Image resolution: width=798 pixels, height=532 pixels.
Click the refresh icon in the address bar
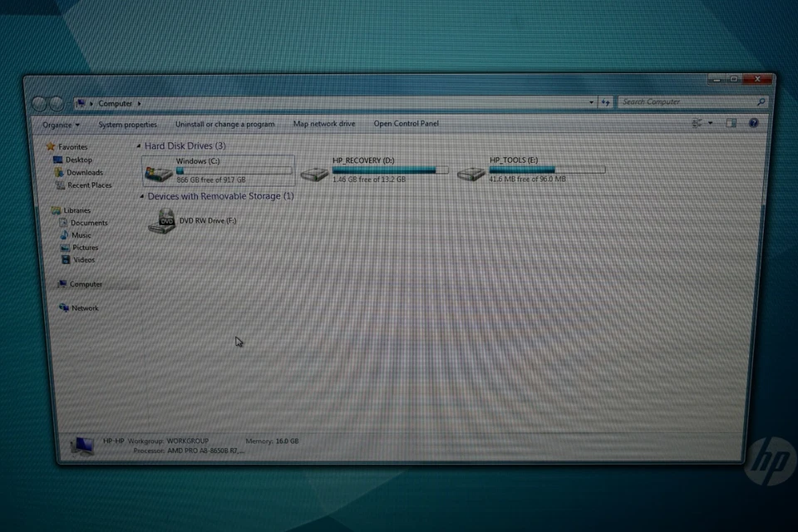606,101
